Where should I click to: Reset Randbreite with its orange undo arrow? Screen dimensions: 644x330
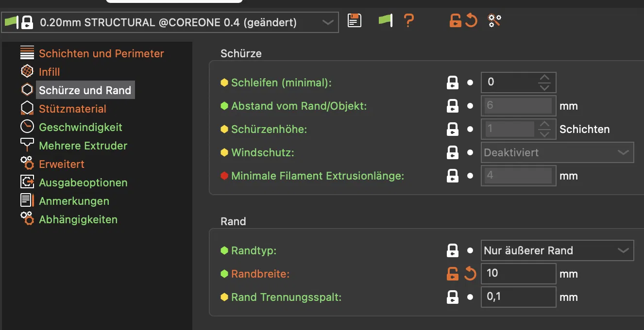point(470,274)
